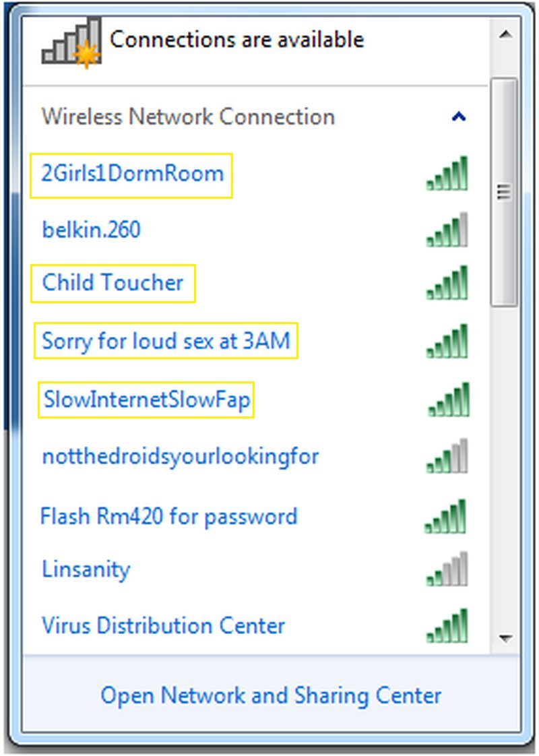The width and height of the screenshot is (539, 756).
Task: Click the faint signal icon next to Linsanity
Action: (445, 570)
